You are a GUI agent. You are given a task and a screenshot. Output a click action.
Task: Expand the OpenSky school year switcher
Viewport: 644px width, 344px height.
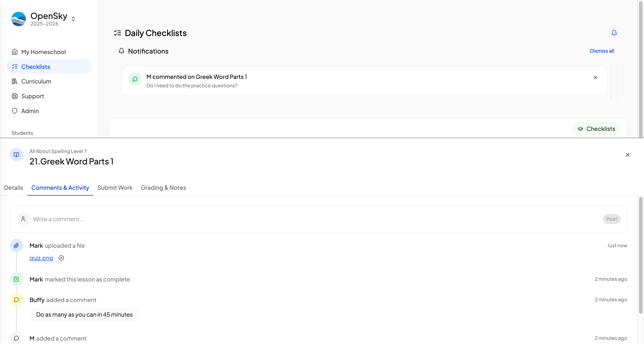pos(73,19)
